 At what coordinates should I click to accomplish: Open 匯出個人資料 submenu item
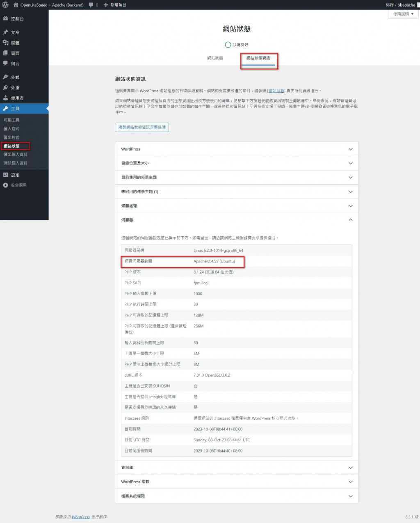point(16,155)
